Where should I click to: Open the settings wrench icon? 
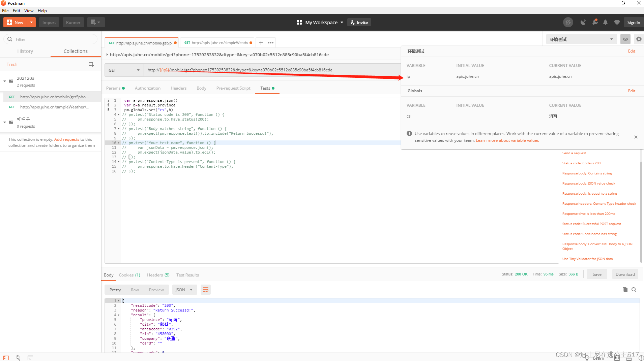click(595, 22)
